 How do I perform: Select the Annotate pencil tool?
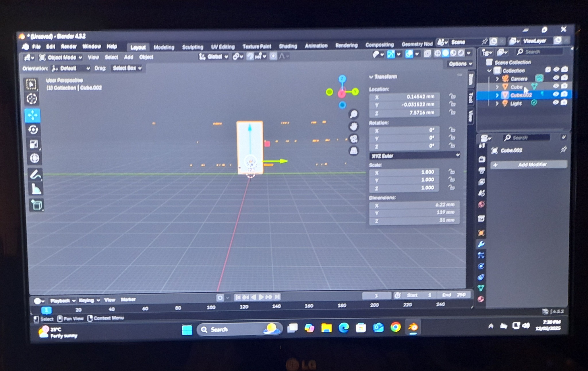[36, 175]
